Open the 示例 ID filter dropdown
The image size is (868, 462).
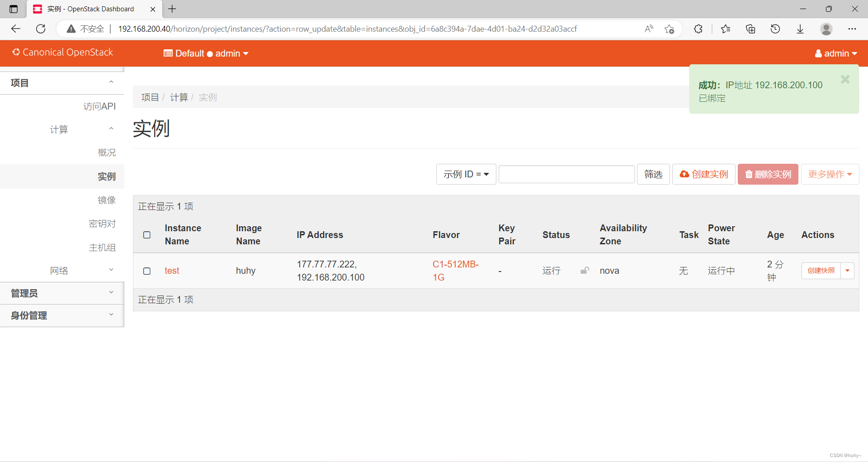click(x=466, y=174)
